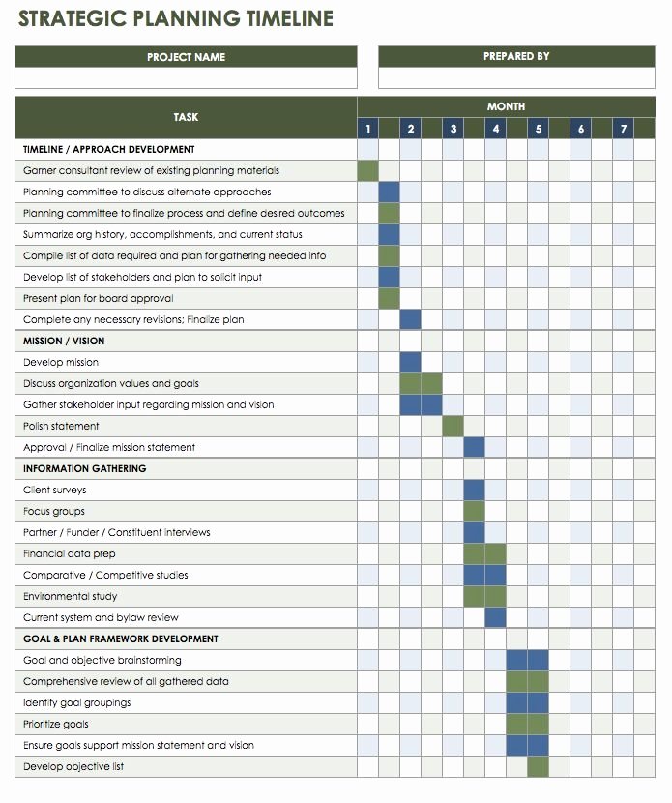Select the Present plan for board approval cell

pos(186,299)
